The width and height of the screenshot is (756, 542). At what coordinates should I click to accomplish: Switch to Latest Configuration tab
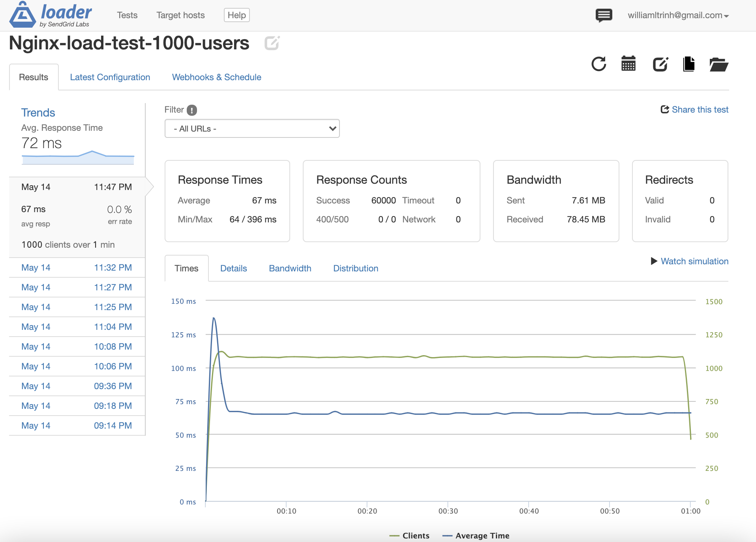pos(110,77)
